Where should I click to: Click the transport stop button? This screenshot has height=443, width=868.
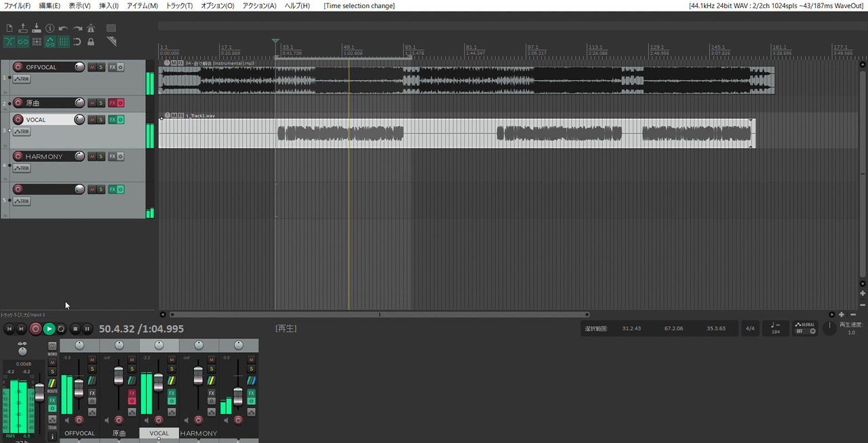tap(75, 329)
